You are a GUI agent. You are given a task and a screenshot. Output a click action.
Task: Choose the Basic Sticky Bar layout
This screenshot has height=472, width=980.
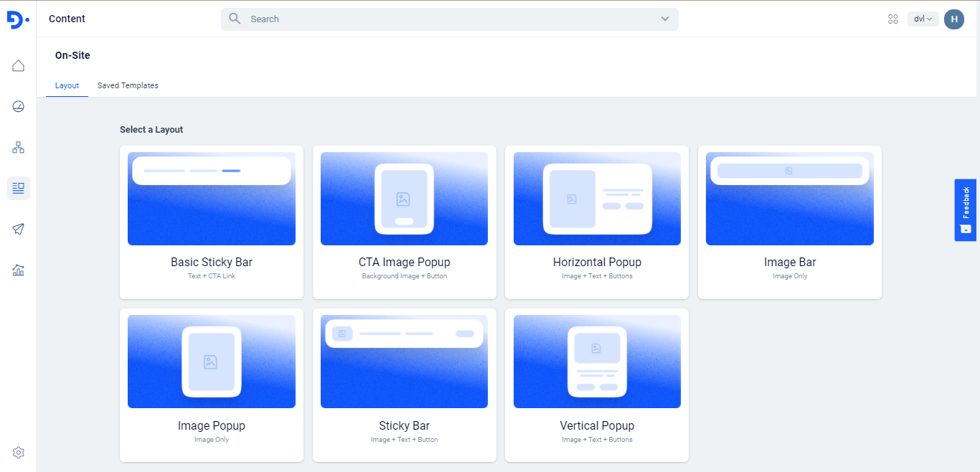pos(212,222)
